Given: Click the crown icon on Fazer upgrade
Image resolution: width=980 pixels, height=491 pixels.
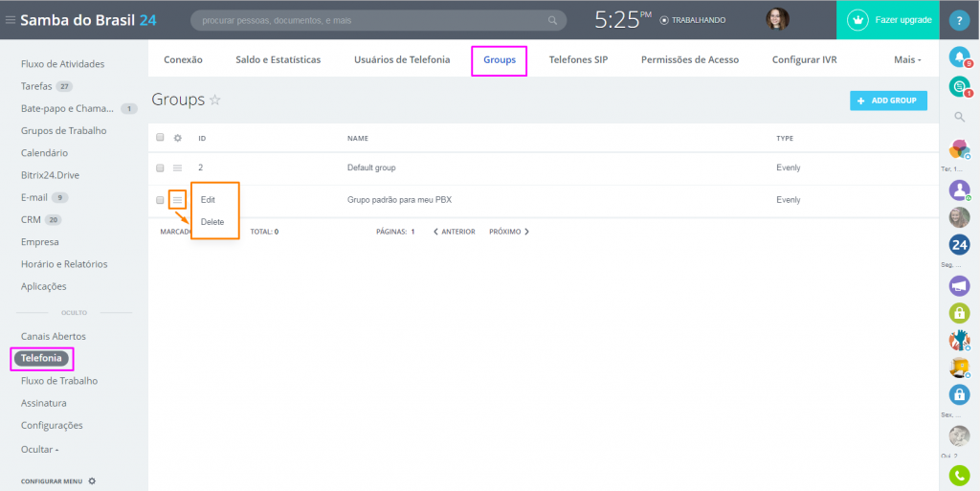Looking at the screenshot, I should point(858,20).
